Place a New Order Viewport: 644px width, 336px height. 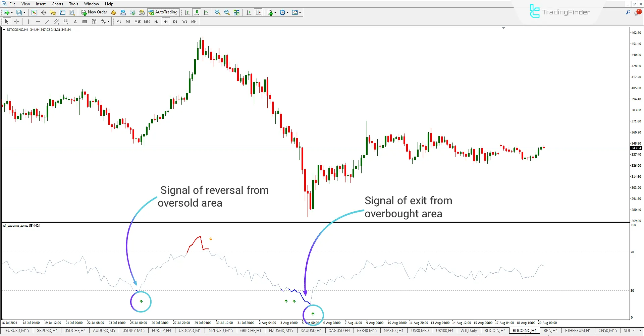pyautogui.click(x=94, y=12)
